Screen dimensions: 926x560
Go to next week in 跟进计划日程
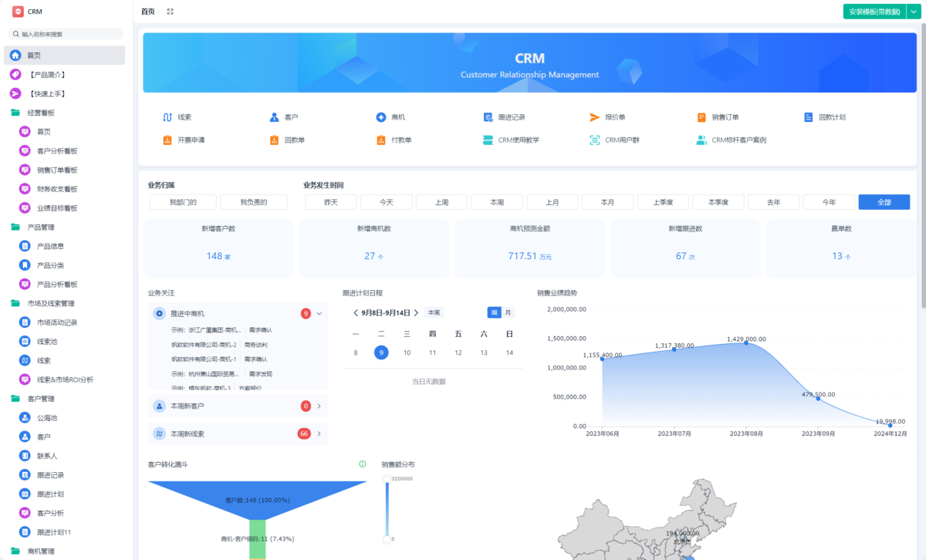tap(416, 313)
